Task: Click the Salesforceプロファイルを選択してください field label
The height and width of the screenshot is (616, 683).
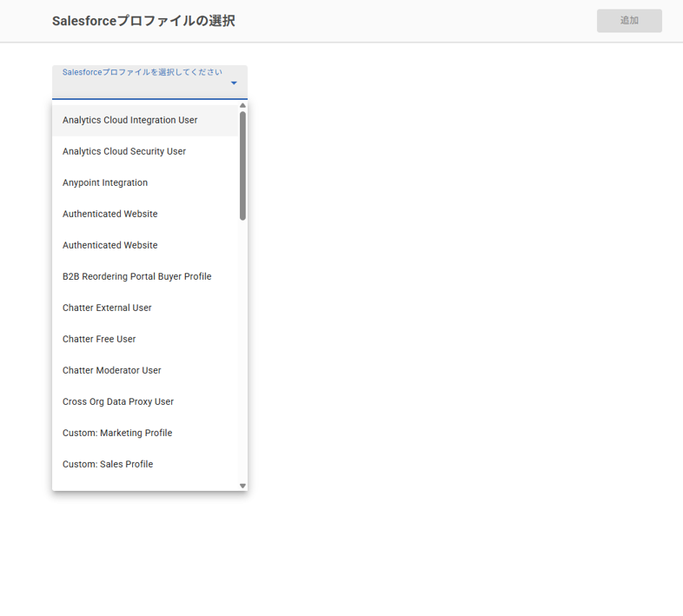Action: [142, 72]
